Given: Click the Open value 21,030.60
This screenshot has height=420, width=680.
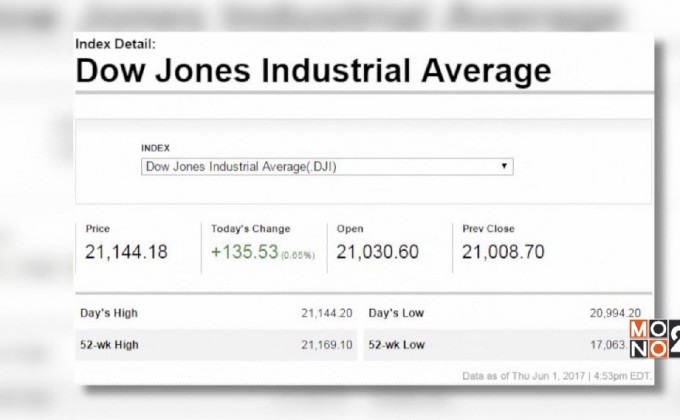Looking at the screenshot, I should tap(377, 251).
